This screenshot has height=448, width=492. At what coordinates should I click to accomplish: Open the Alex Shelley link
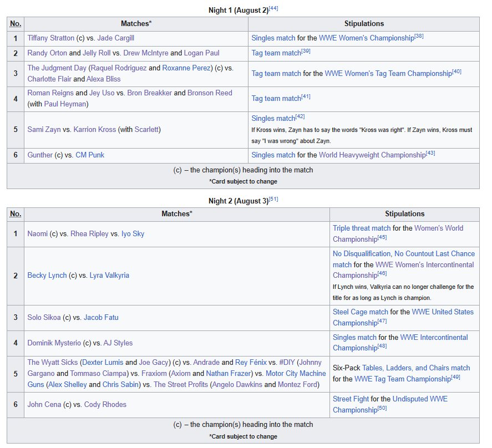(68, 385)
